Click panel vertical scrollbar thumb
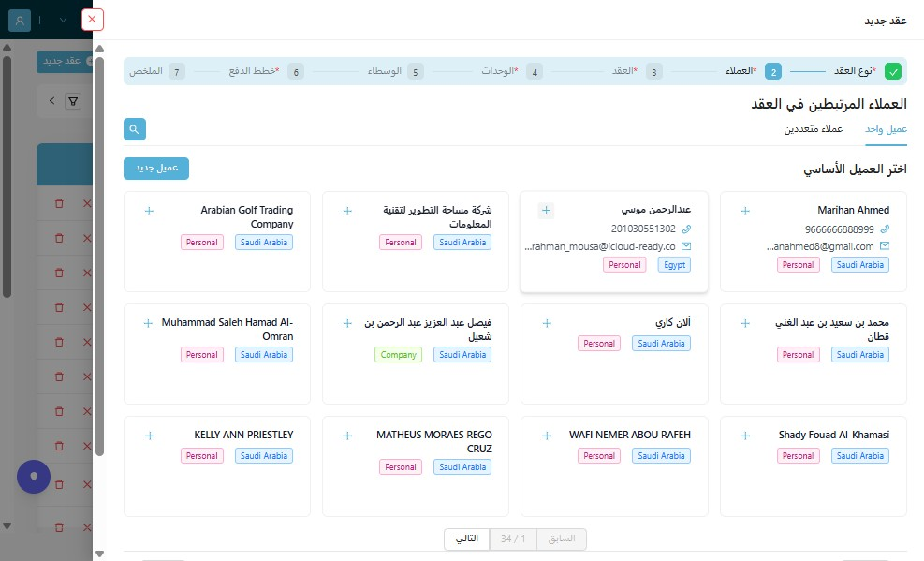The image size is (924, 561). click(x=99, y=257)
